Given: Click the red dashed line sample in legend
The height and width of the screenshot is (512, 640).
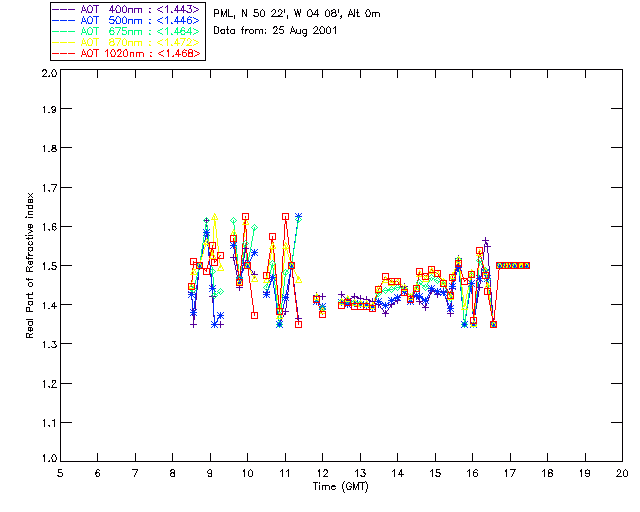Looking at the screenshot, I should [64, 53].
